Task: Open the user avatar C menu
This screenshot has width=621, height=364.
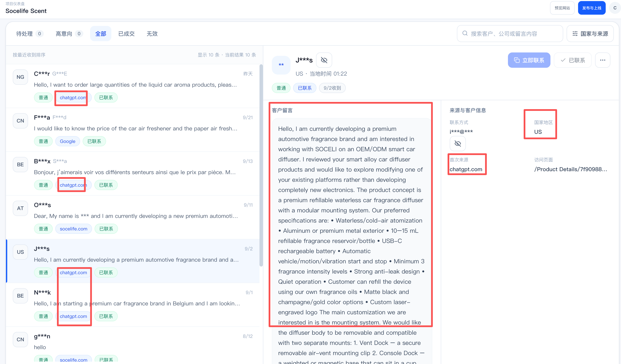Action: click(615, 8)
